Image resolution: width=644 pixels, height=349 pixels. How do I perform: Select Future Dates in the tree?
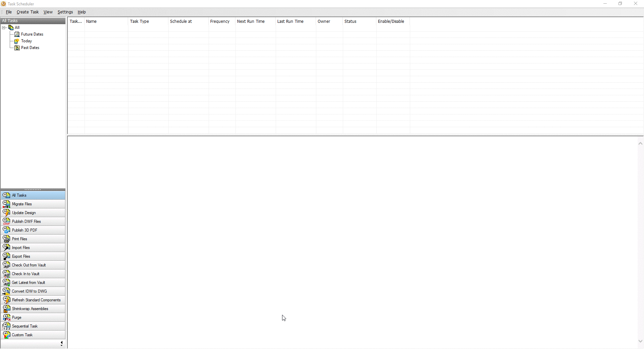pos(32,34)
